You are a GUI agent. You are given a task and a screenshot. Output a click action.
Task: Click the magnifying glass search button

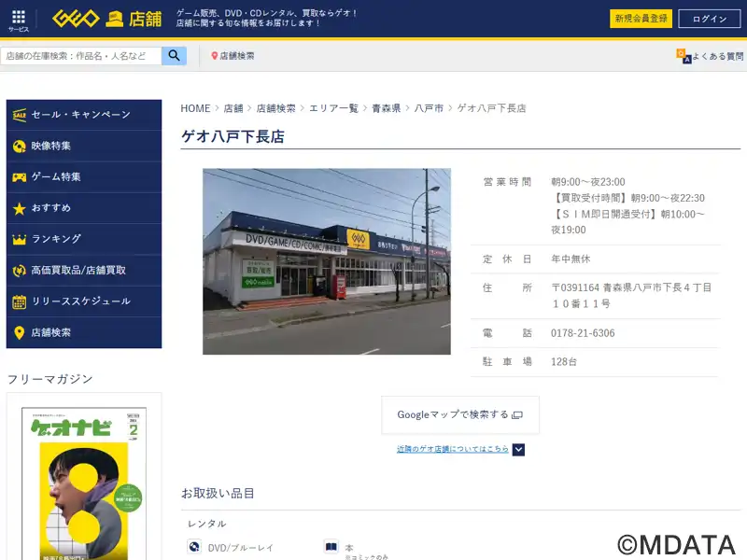(174, 56)
